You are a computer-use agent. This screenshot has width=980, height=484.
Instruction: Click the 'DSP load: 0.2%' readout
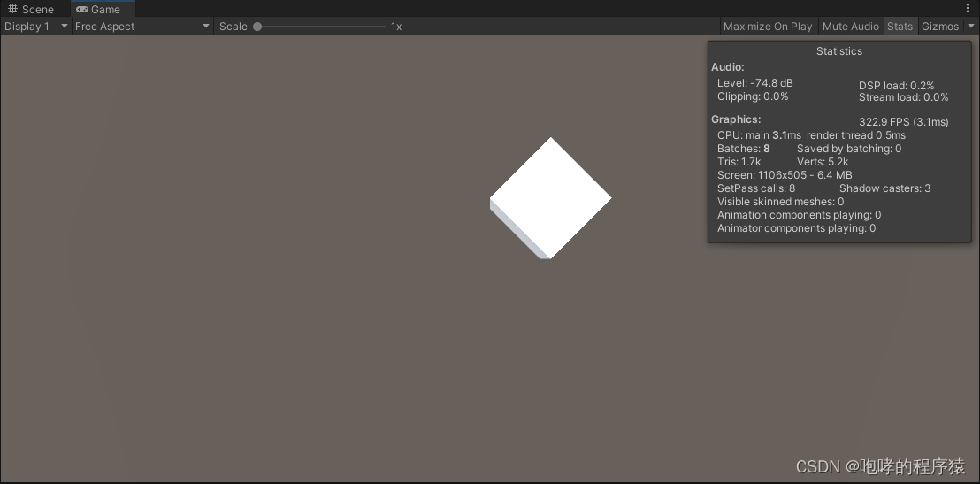coord(896,86)
